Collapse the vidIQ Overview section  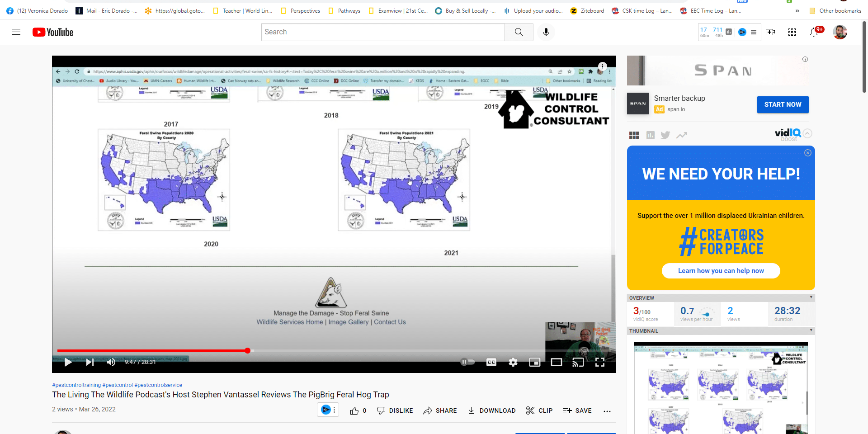click(x=811, y=297)
